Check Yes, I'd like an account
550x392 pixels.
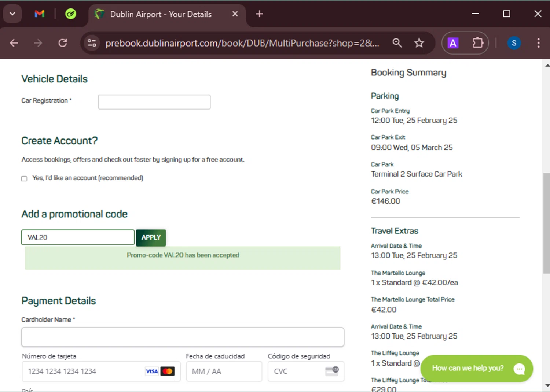tap(24, 178)
